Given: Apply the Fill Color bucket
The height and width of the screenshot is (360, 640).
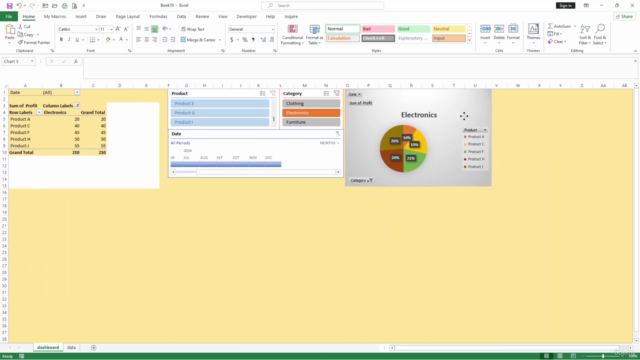Looking at the screenshot, I should tap(108, 40).
